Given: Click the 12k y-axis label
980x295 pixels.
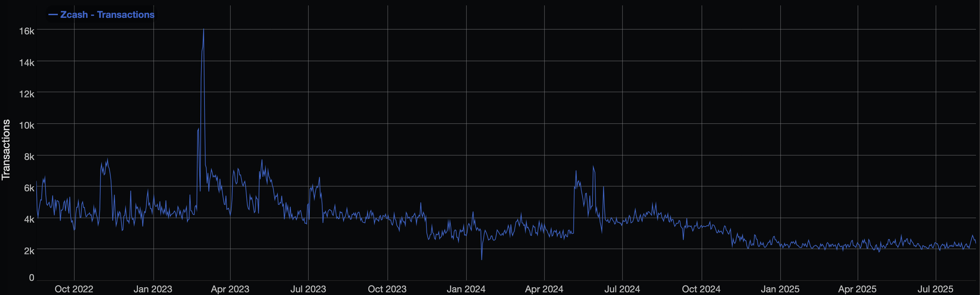Looking at the screenshot, I should [x=27, y=94].
